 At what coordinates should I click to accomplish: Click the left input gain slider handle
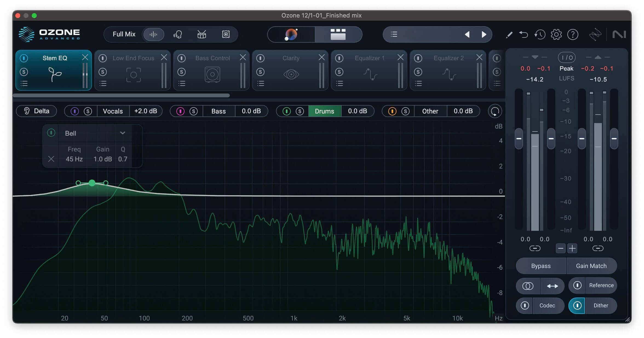519,139
